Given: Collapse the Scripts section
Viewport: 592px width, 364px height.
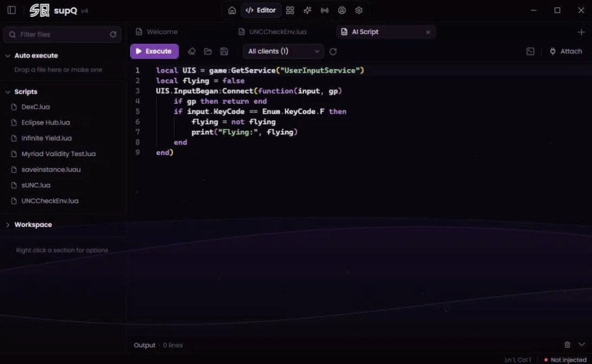Looking at the screenshot, I should coord(8,92).
